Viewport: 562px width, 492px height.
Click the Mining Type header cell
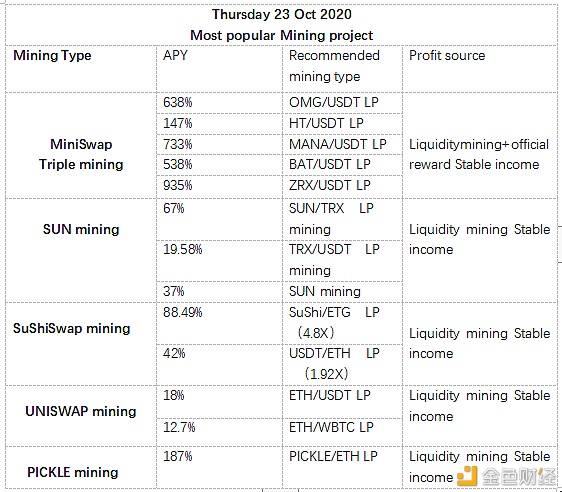[x=81, y=69]
